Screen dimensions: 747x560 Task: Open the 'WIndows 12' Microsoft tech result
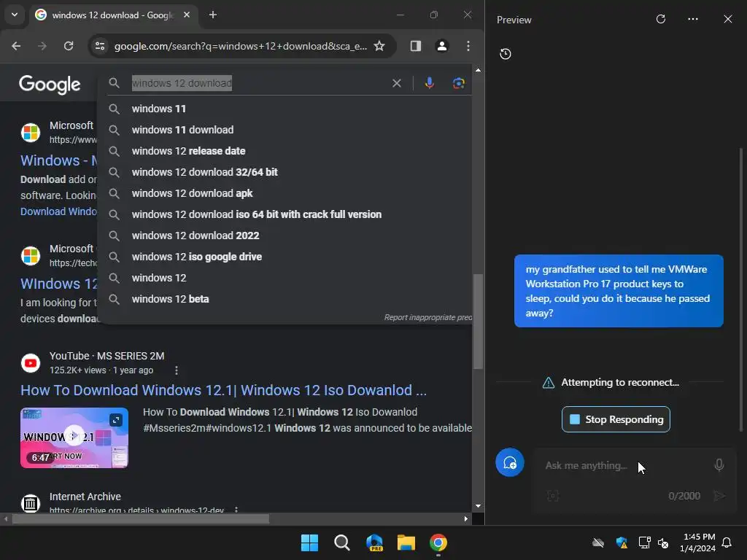pyautogui.click(x=58, y=284)
